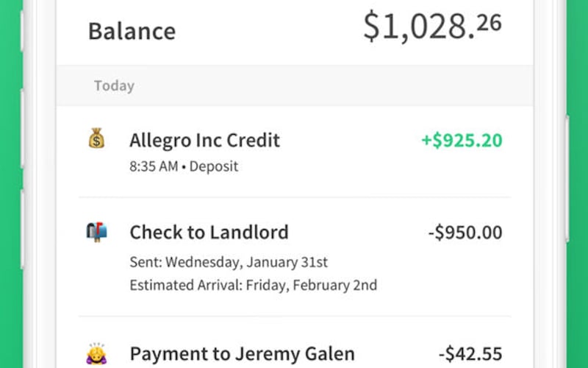Open the Allegro Inc Credit transaction
Viewport: 588px width, 368px height.
tap(204, 140)
